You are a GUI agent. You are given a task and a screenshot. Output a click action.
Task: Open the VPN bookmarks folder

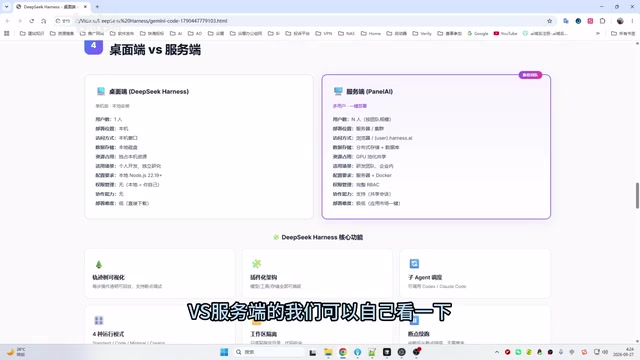324,33
